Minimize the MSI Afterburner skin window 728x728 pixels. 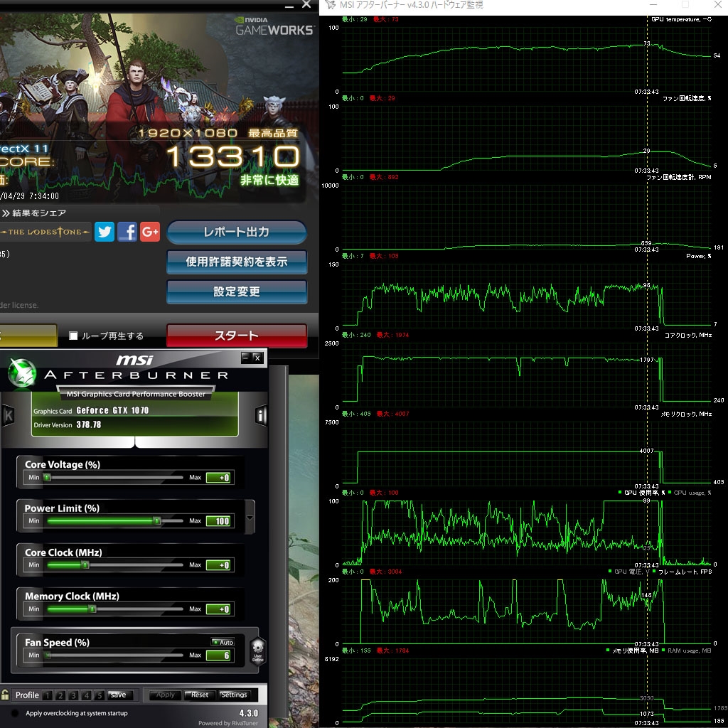click(246, 357)
